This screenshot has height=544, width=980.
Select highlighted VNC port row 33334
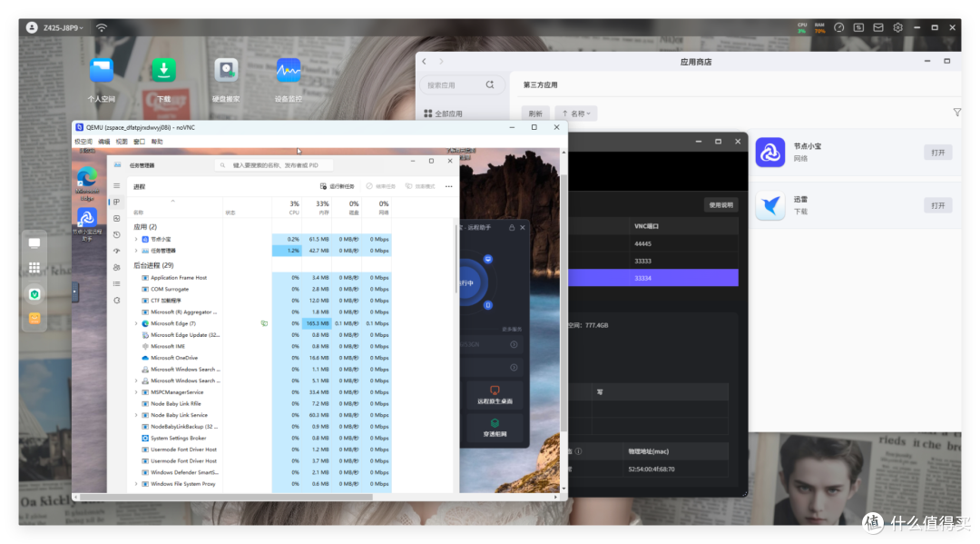(x=653, y=278)
